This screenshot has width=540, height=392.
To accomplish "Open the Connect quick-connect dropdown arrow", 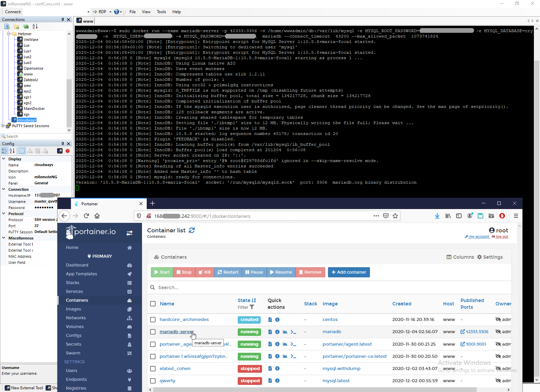I will coord(88,12).
